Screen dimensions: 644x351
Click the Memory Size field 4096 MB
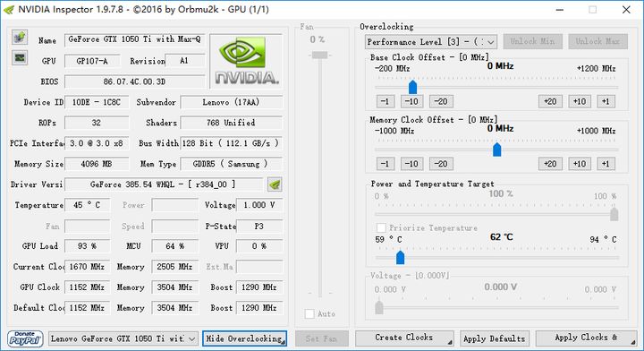coord(97,164)
